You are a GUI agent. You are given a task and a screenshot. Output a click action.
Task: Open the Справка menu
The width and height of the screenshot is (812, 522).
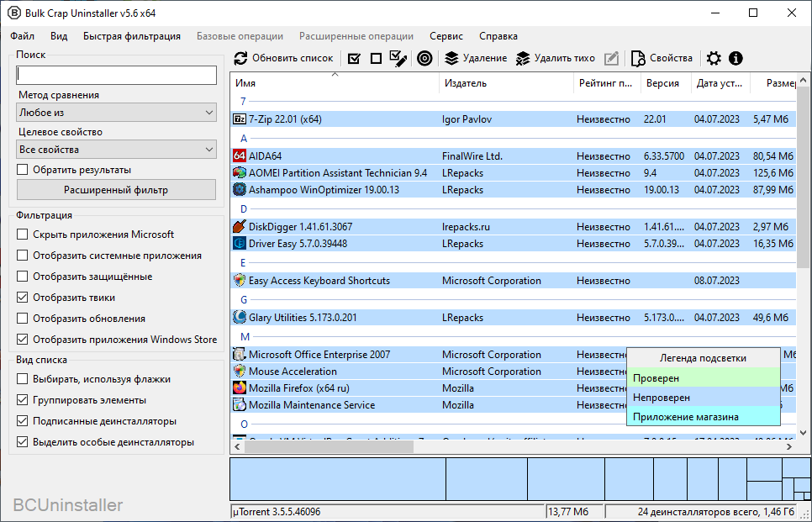[x=498, y=36]
